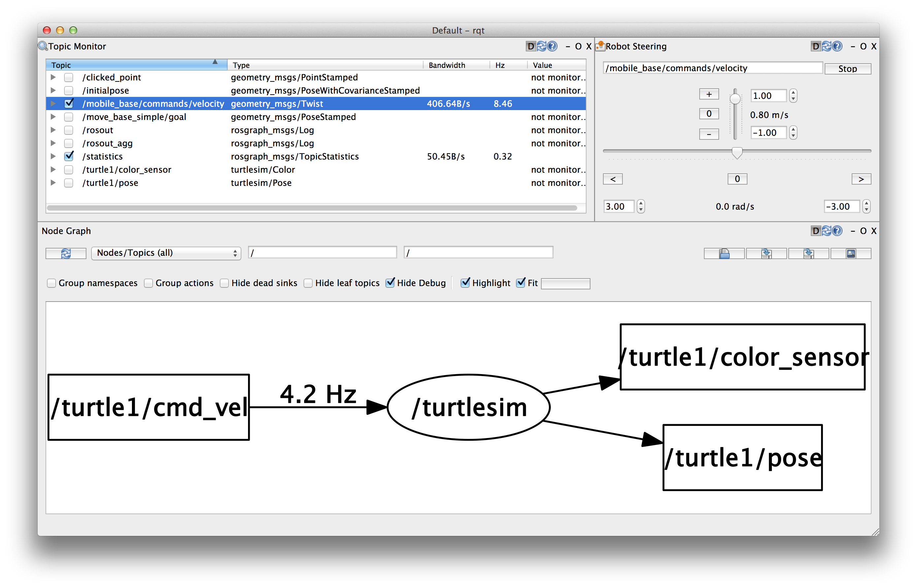
Task: Expand the /turtle1/color_sensor row
Action: coord(53,169)
